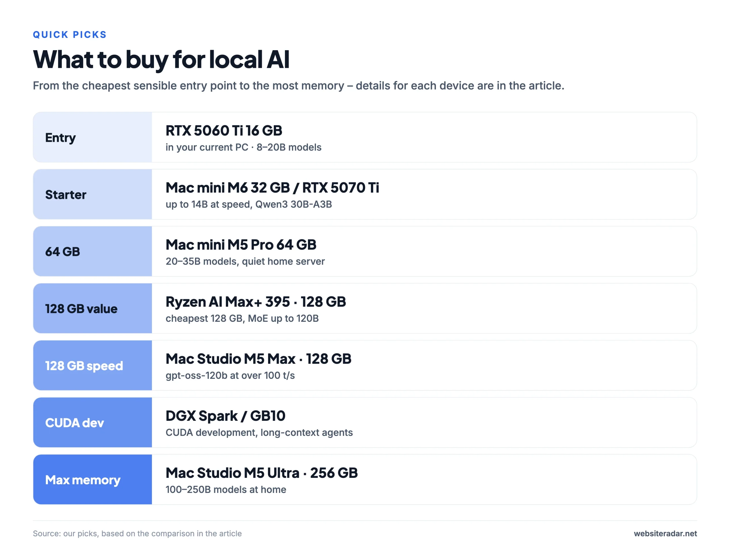Click 'Mac Studio M5 Max · 128 GB' title
Screen dimensions: 730x560
click(x=258, y=359)
